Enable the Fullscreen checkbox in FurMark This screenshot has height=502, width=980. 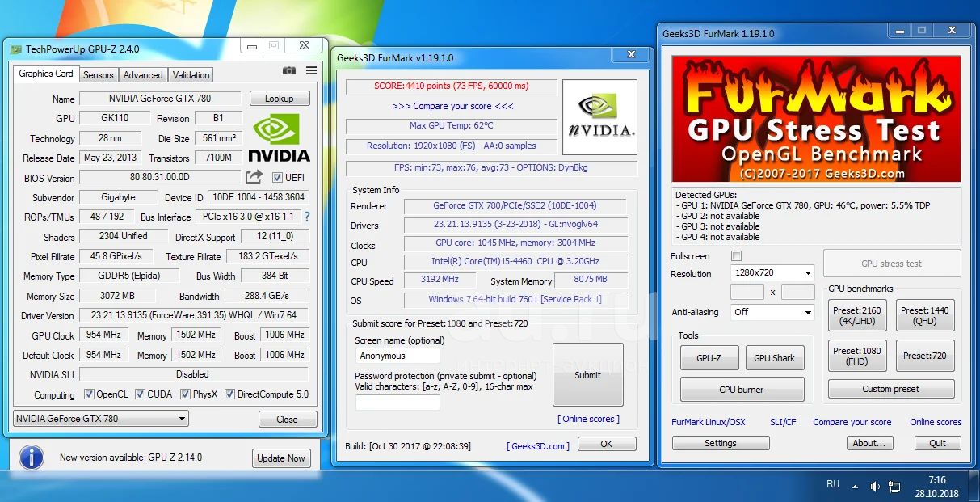pos(736,256)
